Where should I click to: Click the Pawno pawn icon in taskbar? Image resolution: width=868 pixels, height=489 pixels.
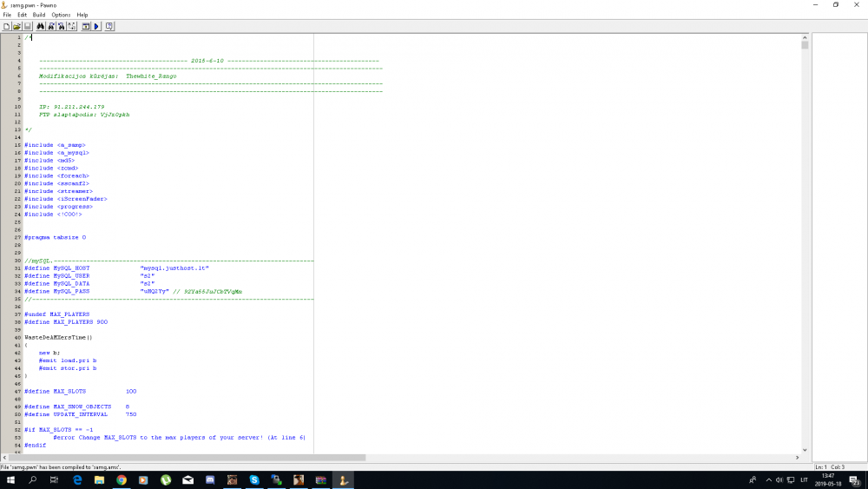tap(343, 479)
